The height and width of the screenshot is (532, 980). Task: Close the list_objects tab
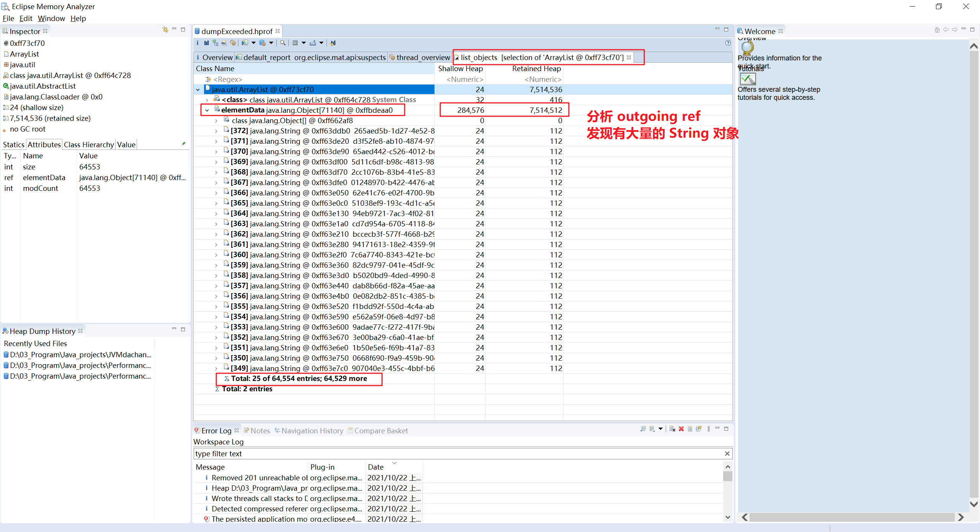click(629, 57)
